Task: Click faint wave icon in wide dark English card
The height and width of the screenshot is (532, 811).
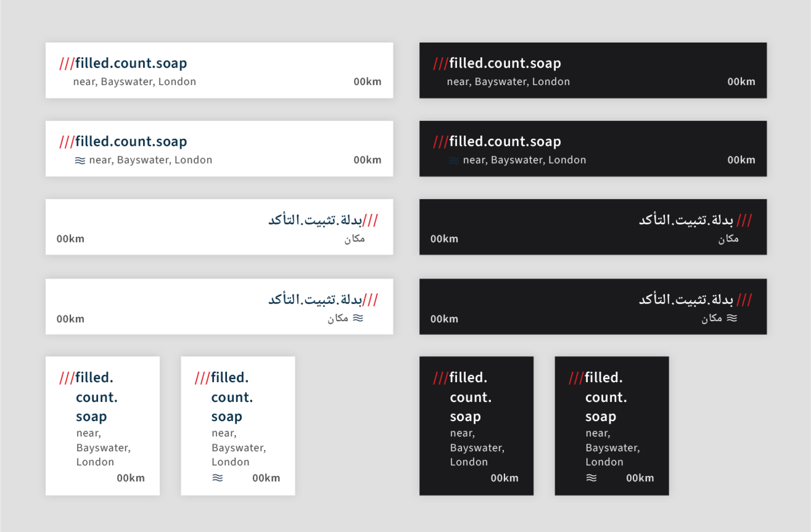Action: pyautogui.click(x=453, y=160)
